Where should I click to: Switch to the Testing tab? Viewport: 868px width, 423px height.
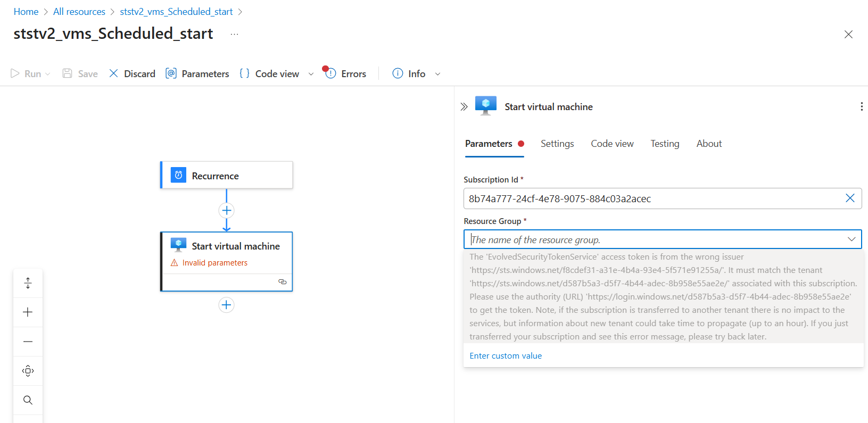[x=665, y=144]
